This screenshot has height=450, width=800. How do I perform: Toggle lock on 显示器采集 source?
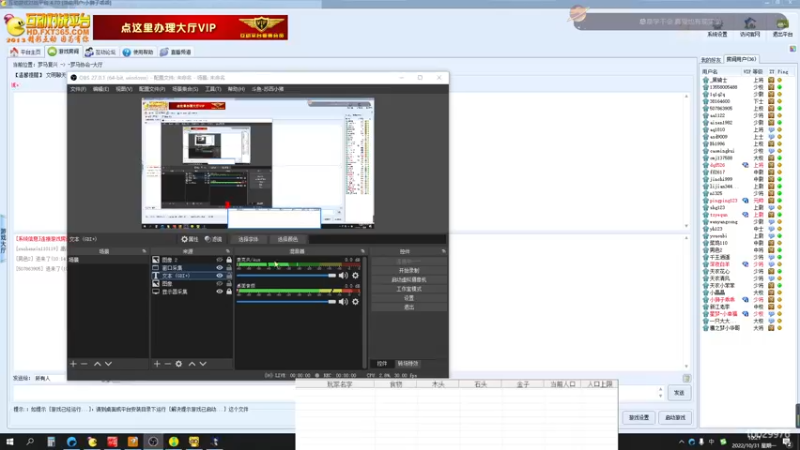pos(229,291)
